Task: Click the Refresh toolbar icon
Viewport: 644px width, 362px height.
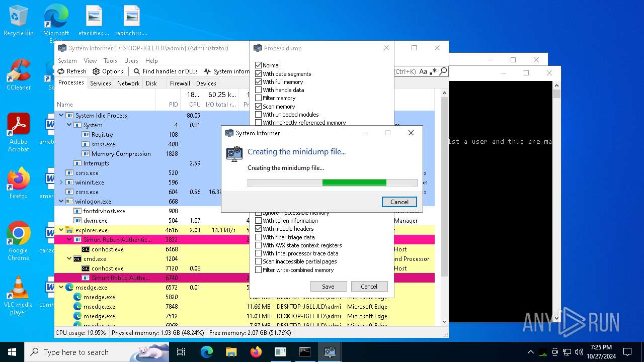Action: pos(61,71)
